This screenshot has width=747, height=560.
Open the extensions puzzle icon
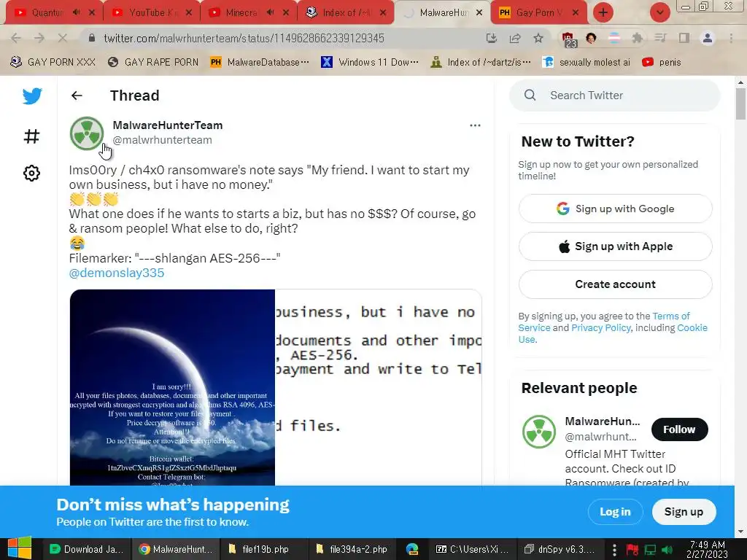pos(637,38)
